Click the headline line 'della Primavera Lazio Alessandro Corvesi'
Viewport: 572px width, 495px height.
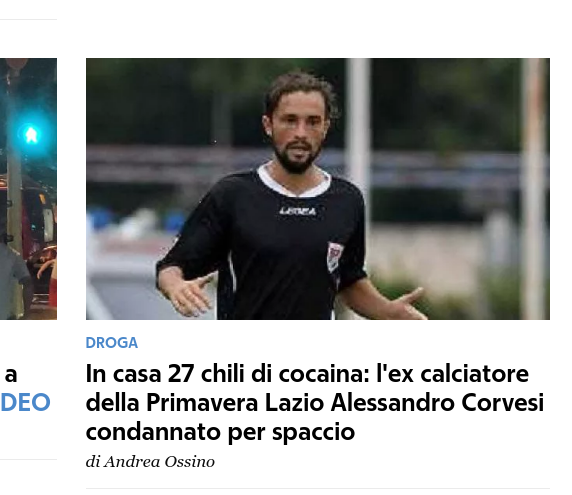pos(315,403)
